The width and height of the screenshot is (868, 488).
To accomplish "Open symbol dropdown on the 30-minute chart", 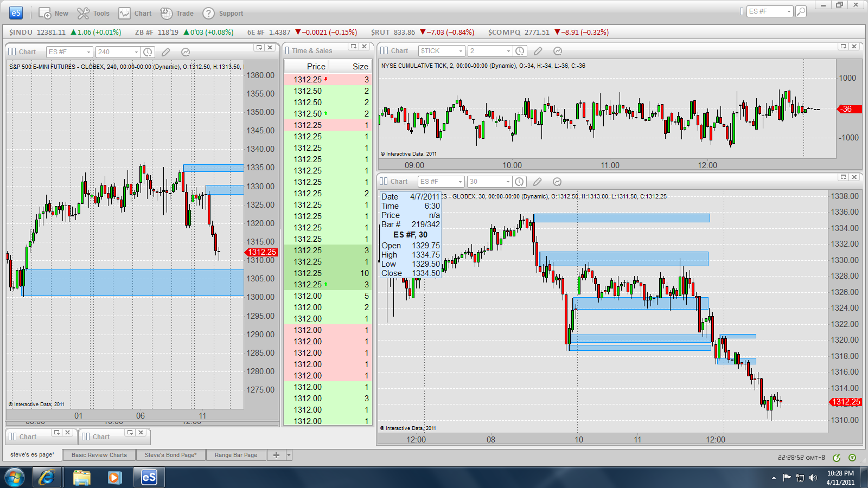I will point(460,182).
